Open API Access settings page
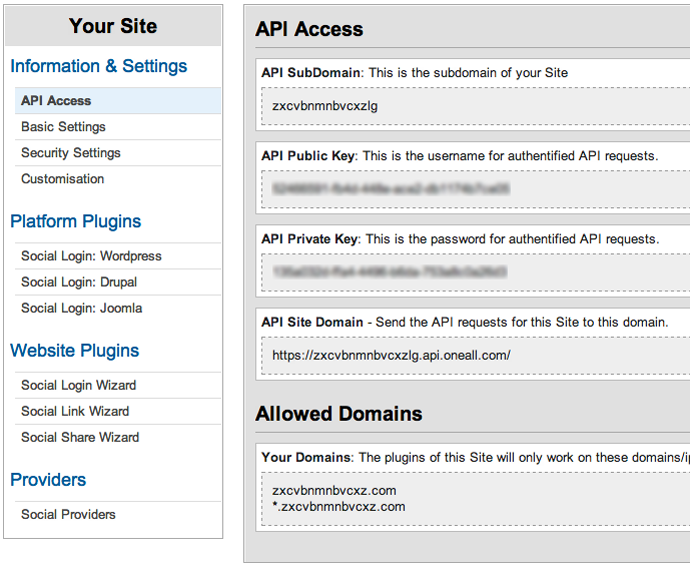This screenshot has height=563, width=690. point(56,101)
